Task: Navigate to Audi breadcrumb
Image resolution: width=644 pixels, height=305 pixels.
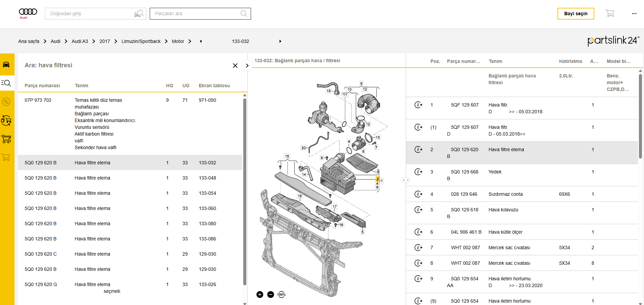Action: pos(55,41)
